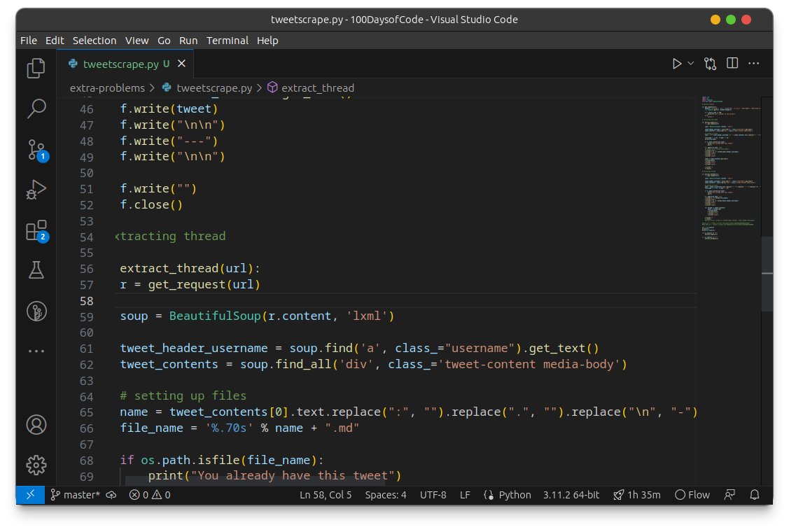Split the editor to the right
Screen dimensions: 789x532
click(732, 63)
